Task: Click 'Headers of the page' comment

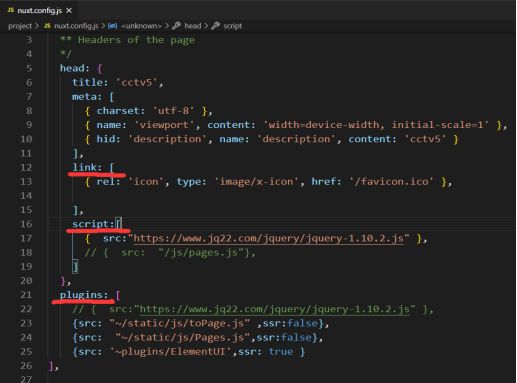Action: point(136,40)
